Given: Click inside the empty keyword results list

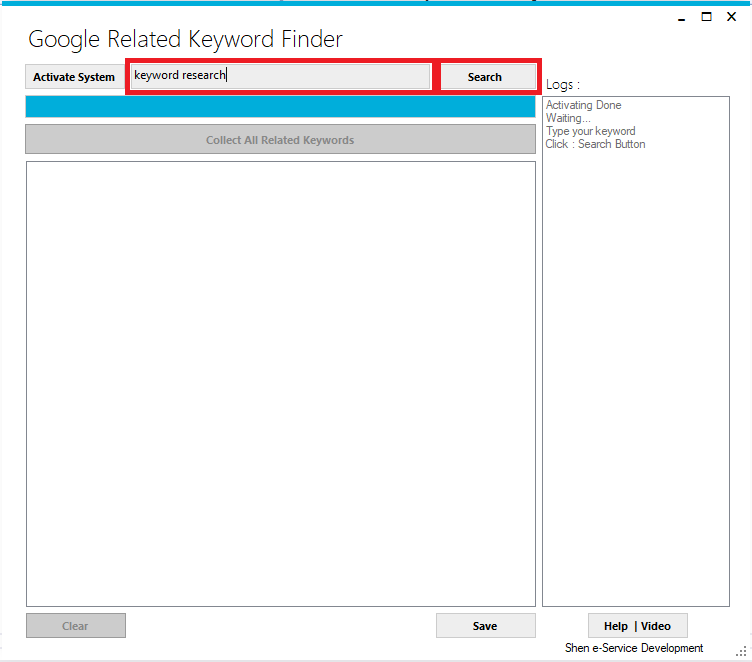Looking at the screenshot, I should (x=281, y=384).
